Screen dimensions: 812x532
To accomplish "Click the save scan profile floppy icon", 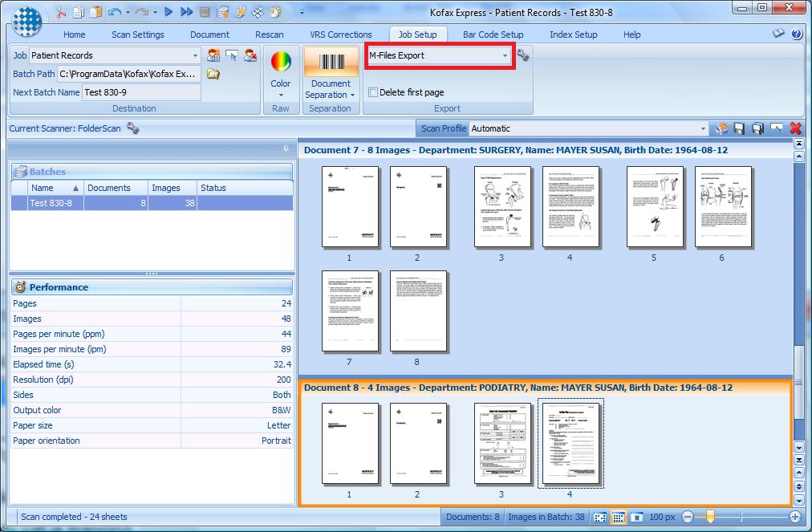I will (x=739, y=128).
